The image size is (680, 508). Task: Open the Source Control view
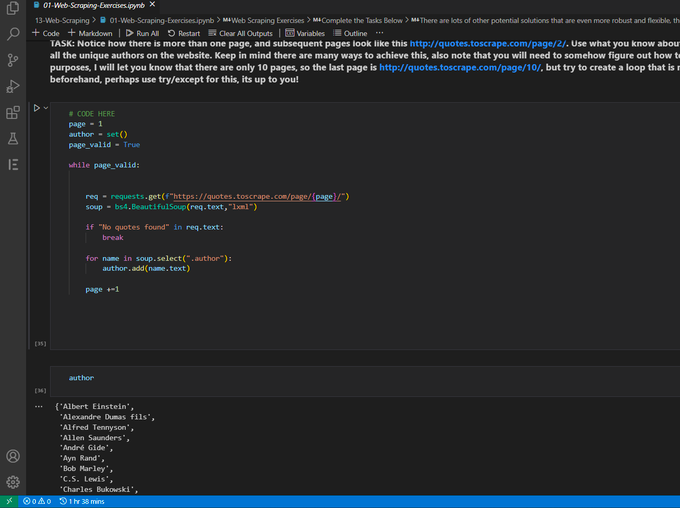[13, 60]
